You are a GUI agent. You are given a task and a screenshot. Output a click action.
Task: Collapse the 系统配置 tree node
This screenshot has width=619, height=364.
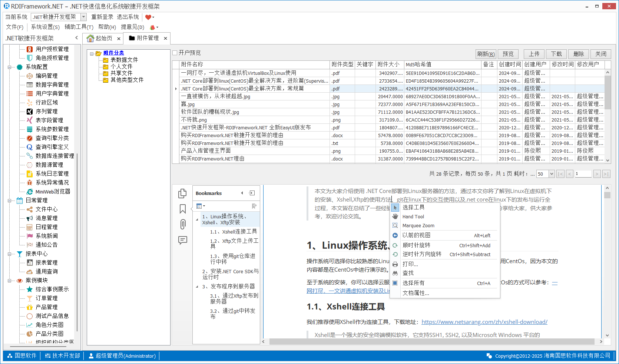9,67
